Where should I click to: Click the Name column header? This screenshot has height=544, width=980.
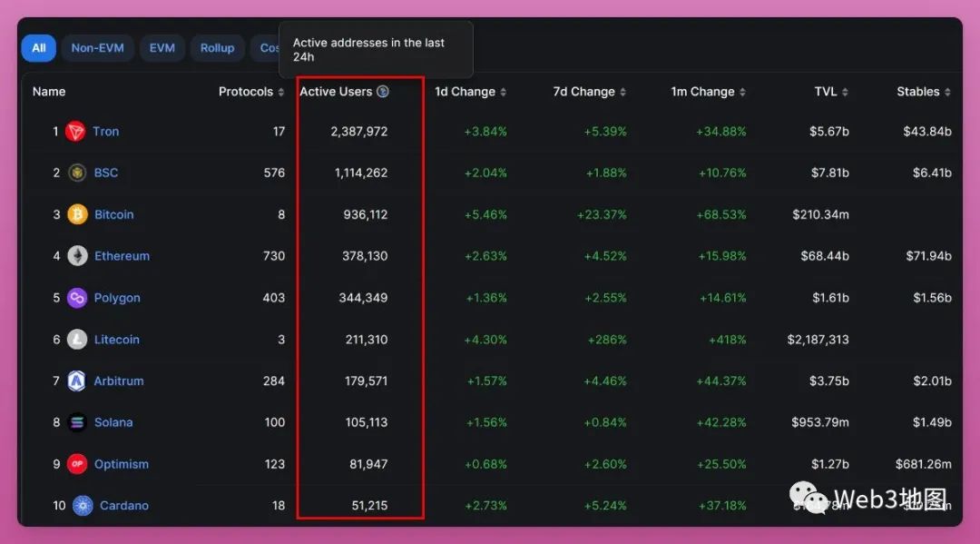tap(49, 92)
